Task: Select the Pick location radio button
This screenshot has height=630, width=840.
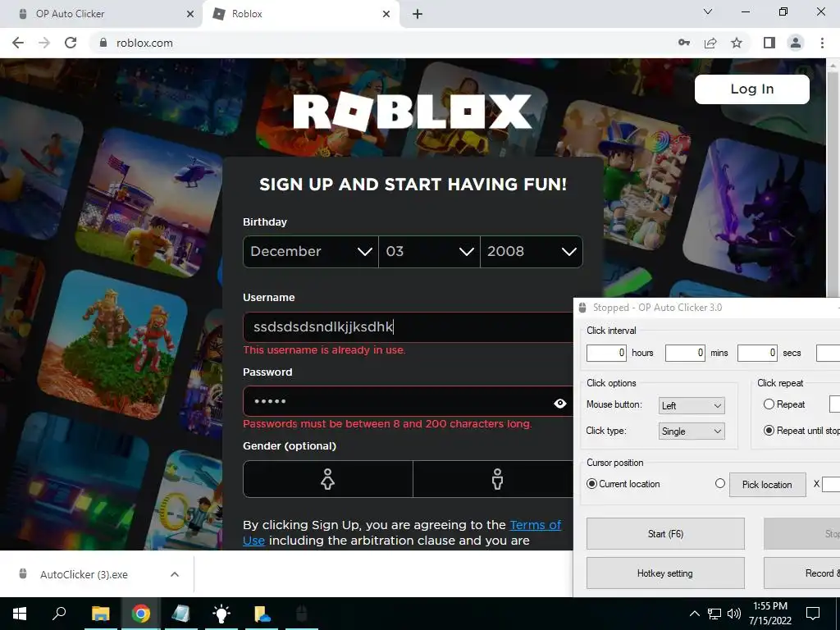Action: (720, 484)
